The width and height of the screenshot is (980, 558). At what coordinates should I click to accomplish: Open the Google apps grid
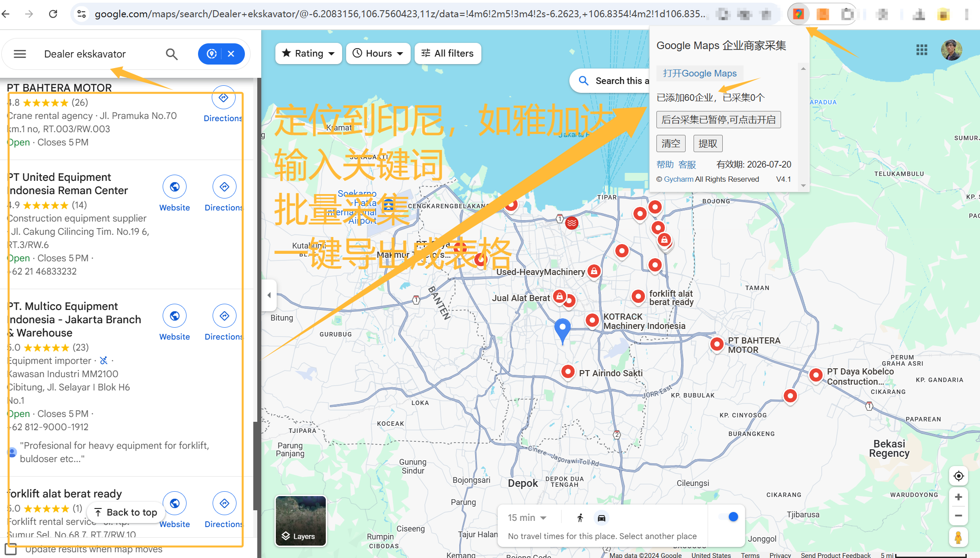[922, 50]
